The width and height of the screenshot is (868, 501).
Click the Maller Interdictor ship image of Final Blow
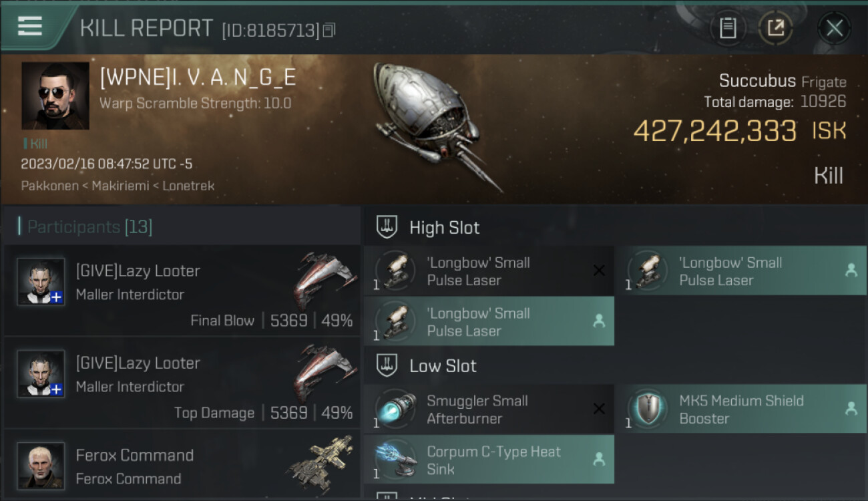point(325,280)
